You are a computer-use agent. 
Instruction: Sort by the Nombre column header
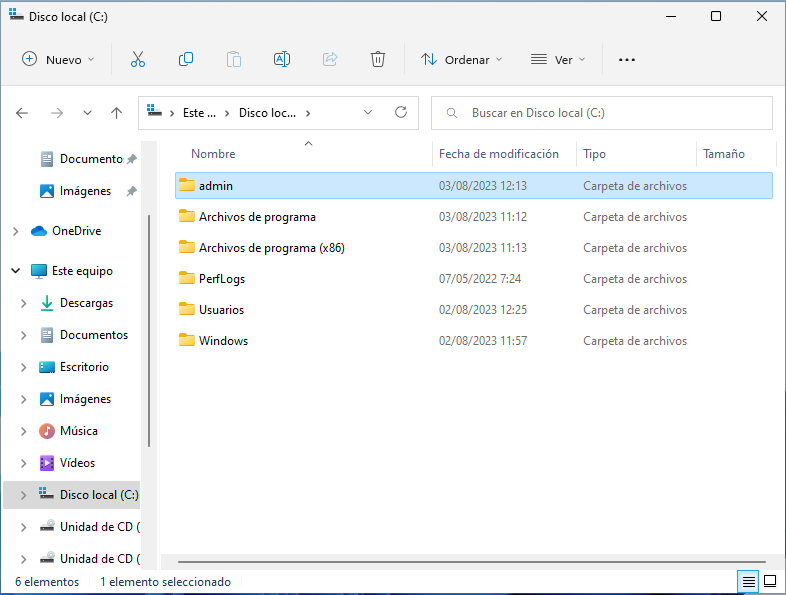pos(213,154)
